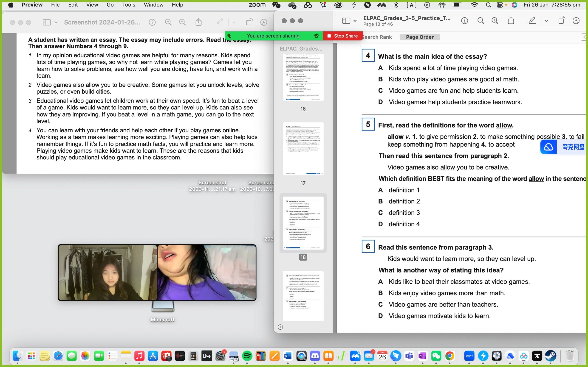Viewport: 588px width, 367px height.
Task: Zoom in on the ELPAC PDF
Action: [495, 21]
